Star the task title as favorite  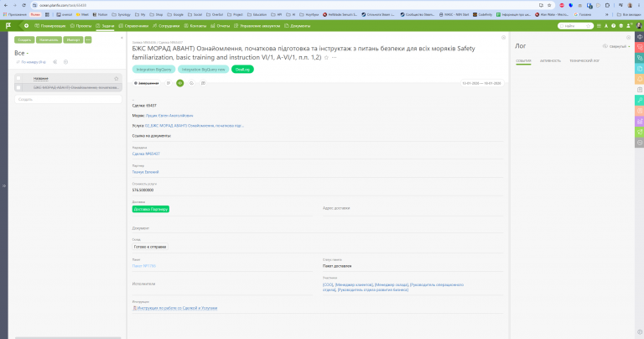(326, 58)
